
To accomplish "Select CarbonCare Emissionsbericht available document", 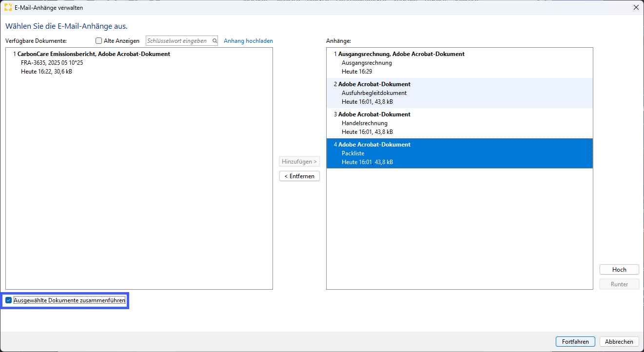I will click(139, 63).
